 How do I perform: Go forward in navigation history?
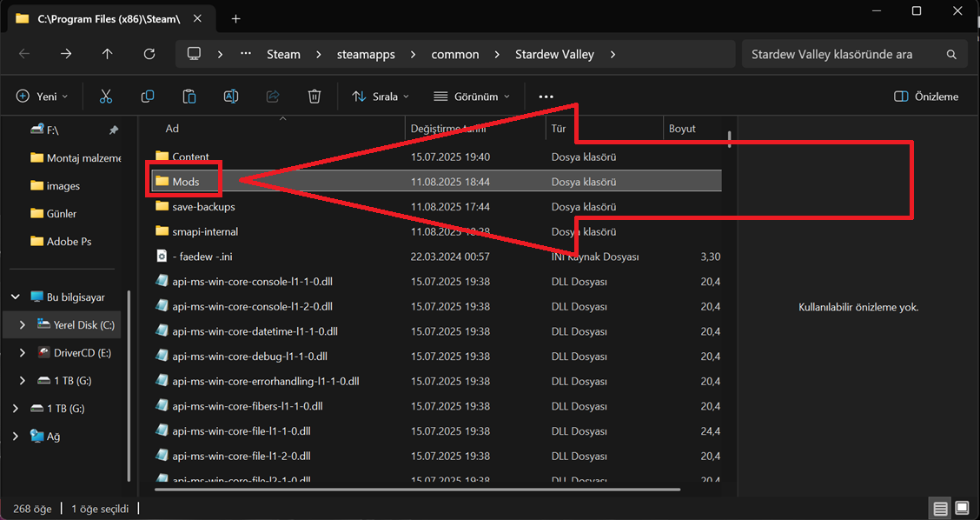[x=66, y=55]
